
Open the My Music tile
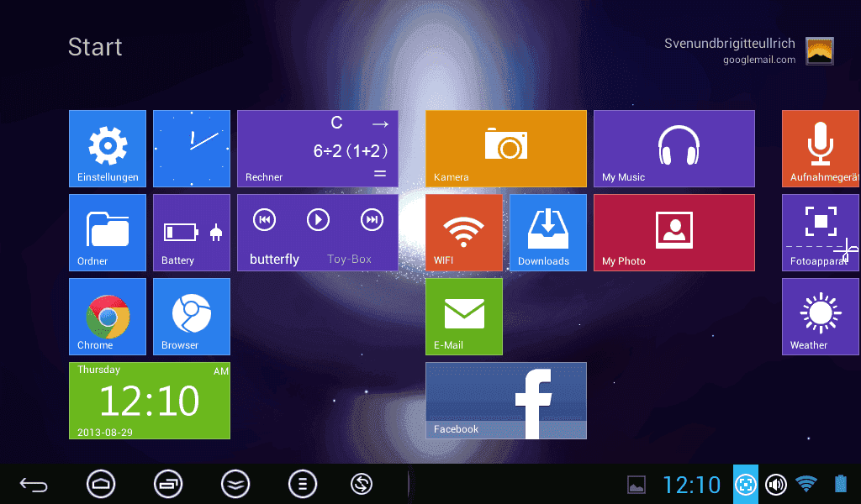674,149
